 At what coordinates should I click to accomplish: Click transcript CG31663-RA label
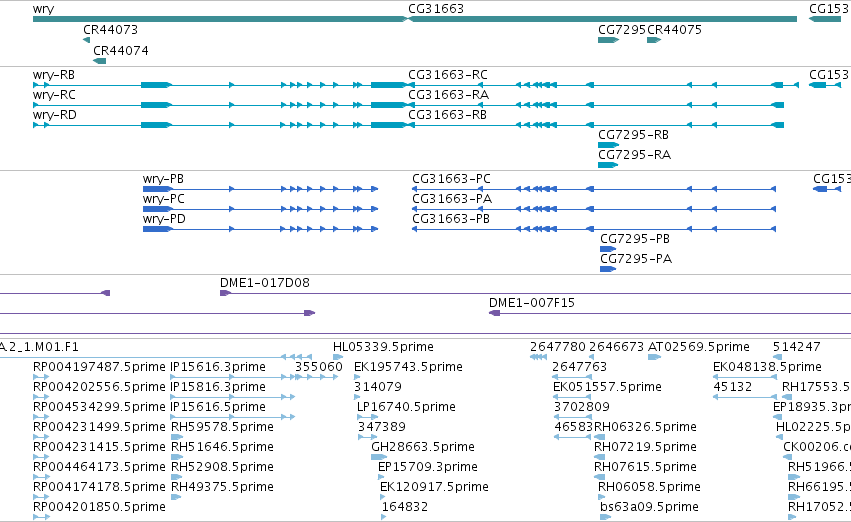tap(448, 95)
